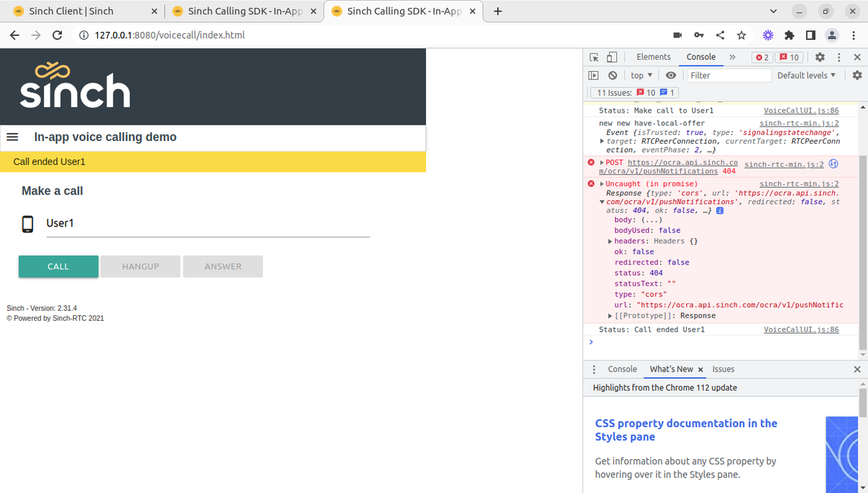
Task: Close the DevTools drawer
Action: (857, 370)
